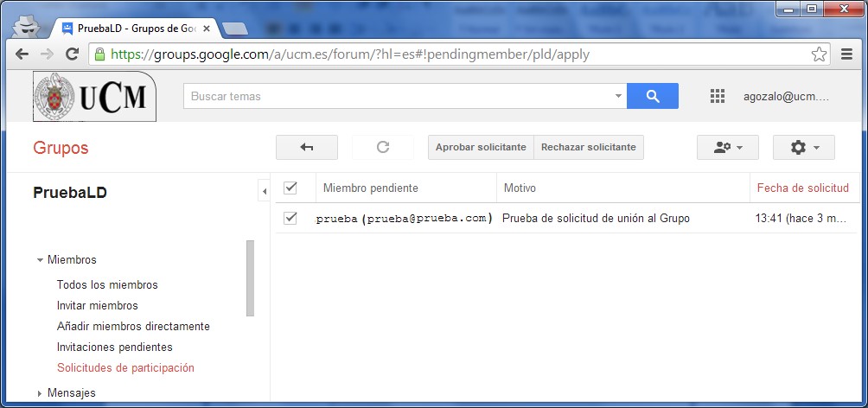Expand the Mensajes tree section
Image resolution: width=868 pixels, height=408 pixels.
[39, 393]
